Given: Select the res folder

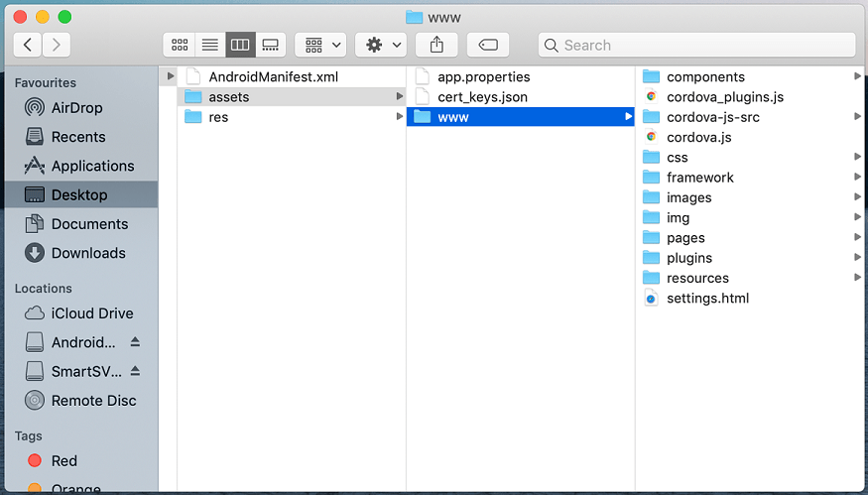Looking at the screenshot, I should click(x=292, y=117).
